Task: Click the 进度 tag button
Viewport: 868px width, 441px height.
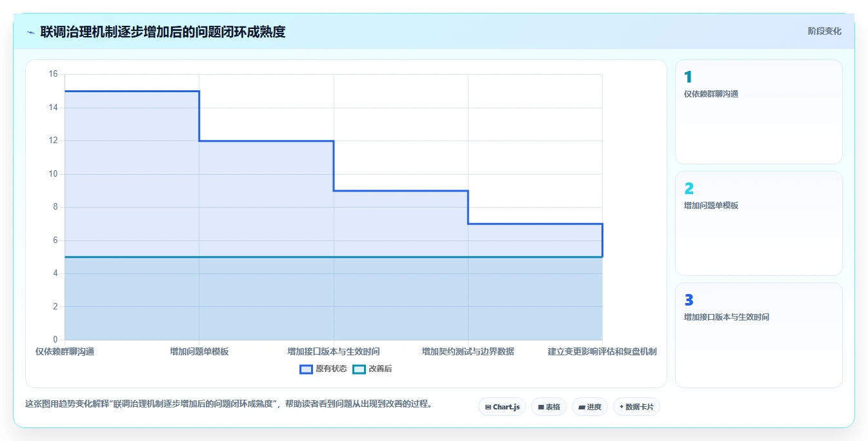Action: (590, 407)
